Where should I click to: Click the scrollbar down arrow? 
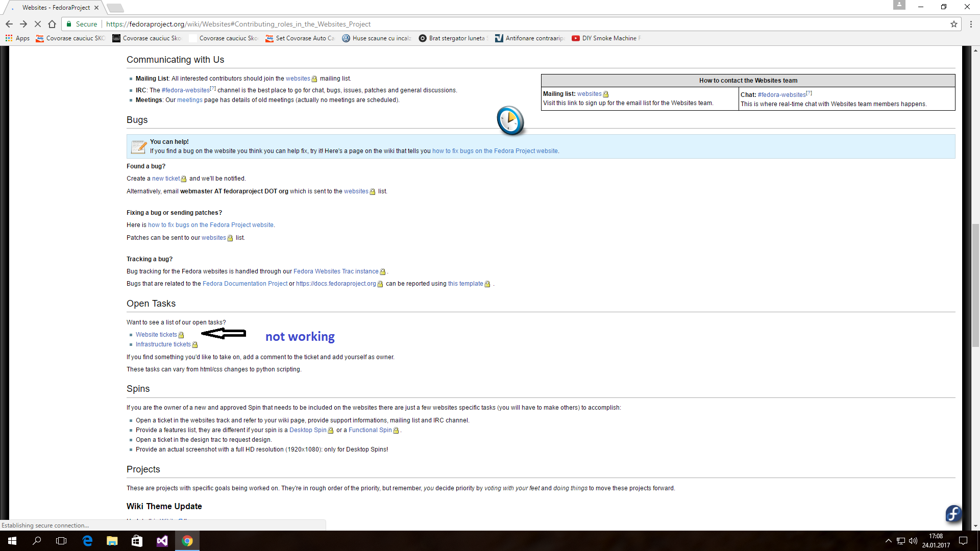tap(975, 525)
